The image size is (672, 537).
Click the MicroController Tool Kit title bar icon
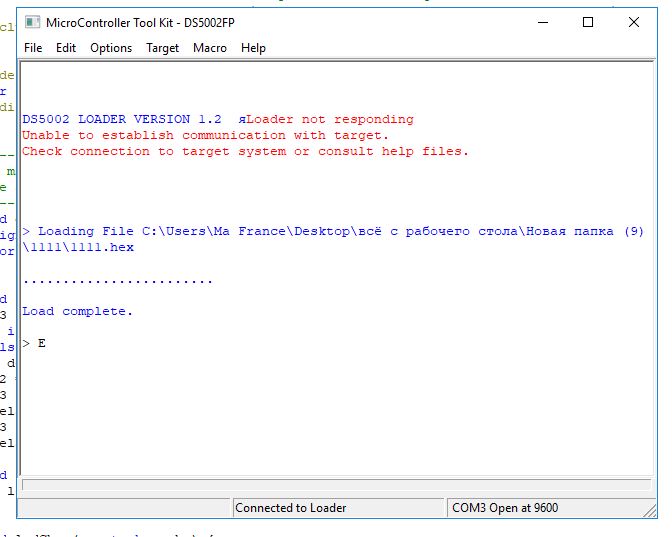pos(33,22)
